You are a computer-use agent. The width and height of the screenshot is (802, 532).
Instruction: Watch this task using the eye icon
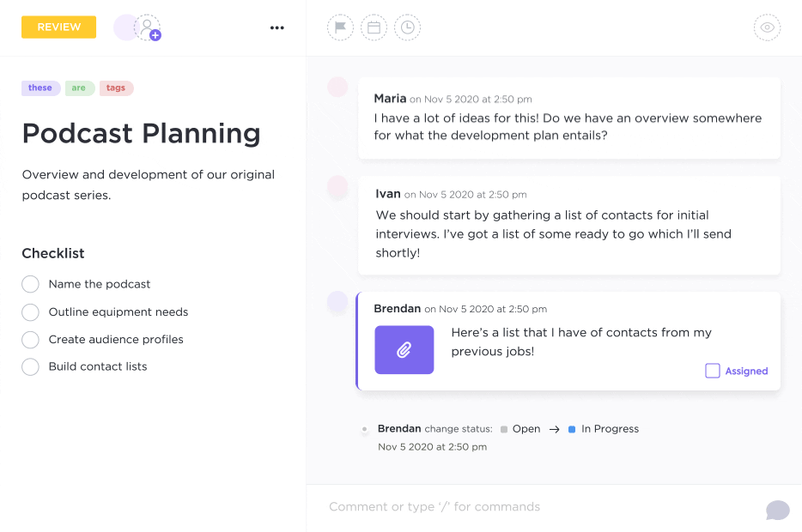point(767,27)
